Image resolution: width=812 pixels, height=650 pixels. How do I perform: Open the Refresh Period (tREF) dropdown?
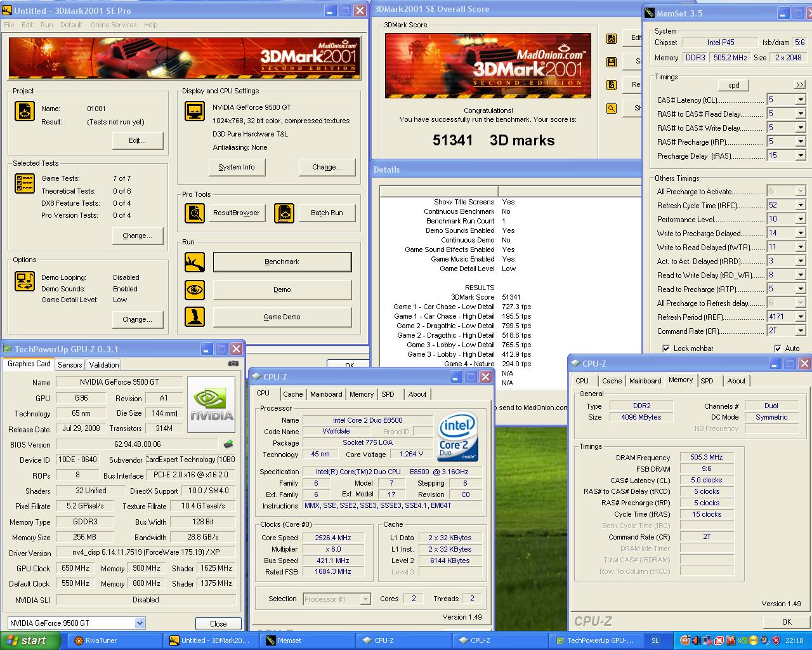(801, 317)
